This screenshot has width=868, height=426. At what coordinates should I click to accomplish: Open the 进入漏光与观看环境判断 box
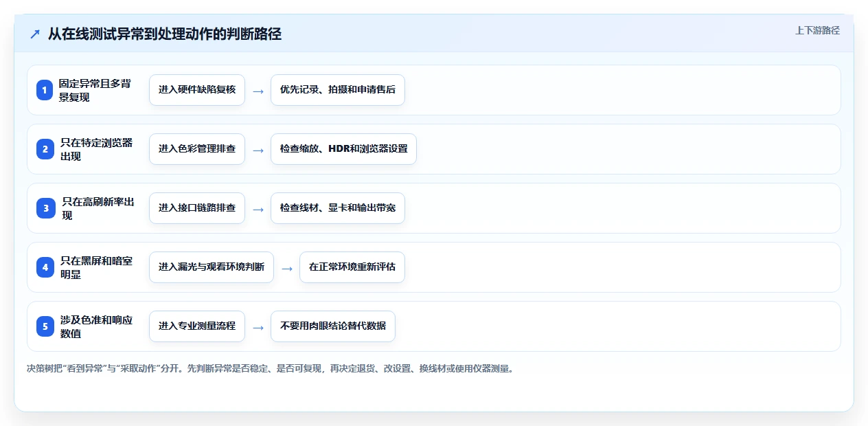click(x=212, y=267)
